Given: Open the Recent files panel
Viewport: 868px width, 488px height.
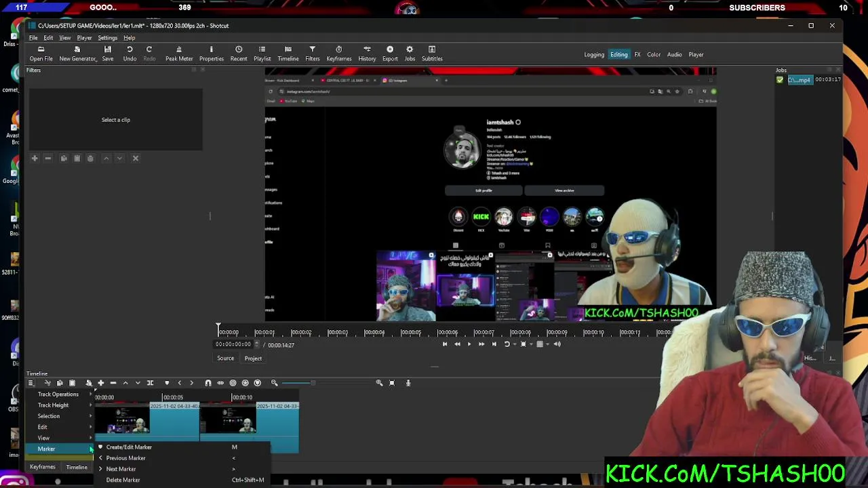Looking at the screenshot, I should click(239, 54).
